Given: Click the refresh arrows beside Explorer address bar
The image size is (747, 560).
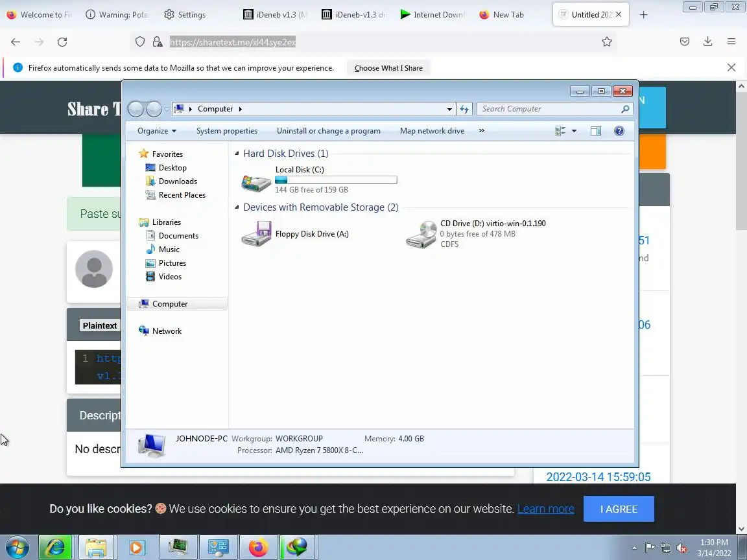Looking at the screenshot, I should (x=464, y=109).
